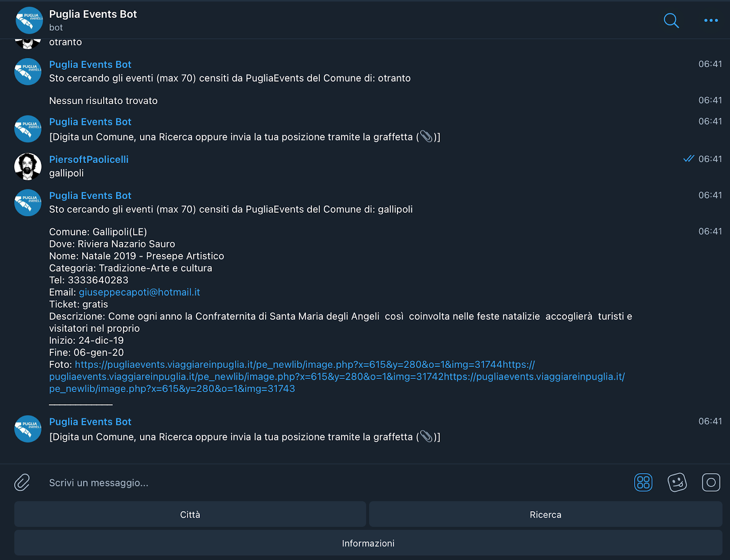730x560 pixels.
Task: Click bot avatar beside gallipoli search reply
Action: 28,203
